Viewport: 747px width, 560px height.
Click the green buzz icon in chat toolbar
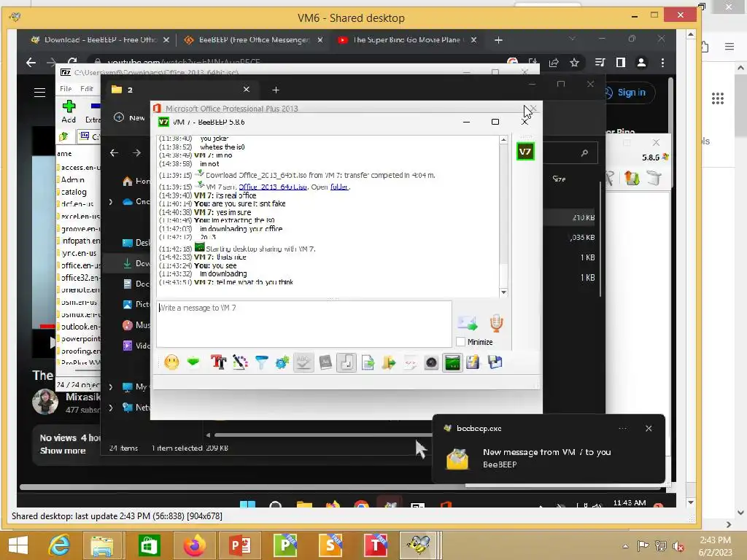(x=193, y=362)
